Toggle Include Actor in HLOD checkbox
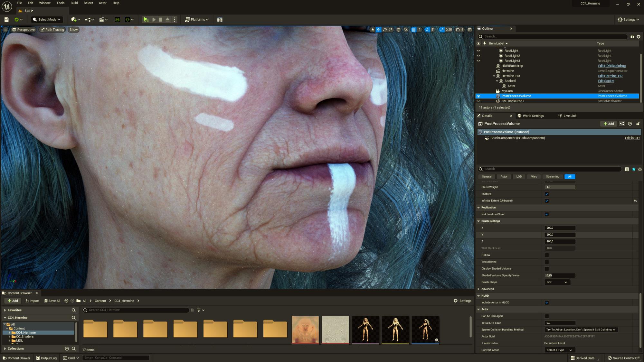Image resolution: width=644 pixels, height=362 pixels. (x=546, y=303)
